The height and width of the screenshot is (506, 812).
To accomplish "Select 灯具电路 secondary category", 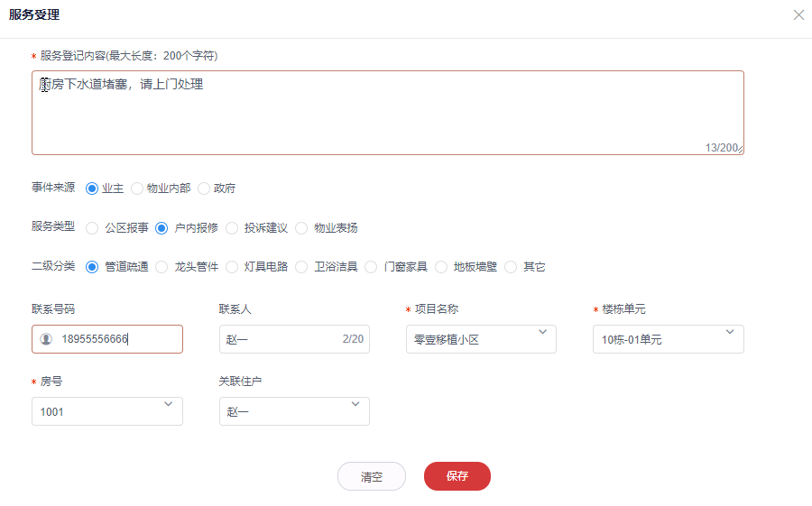I will (232, 267).
